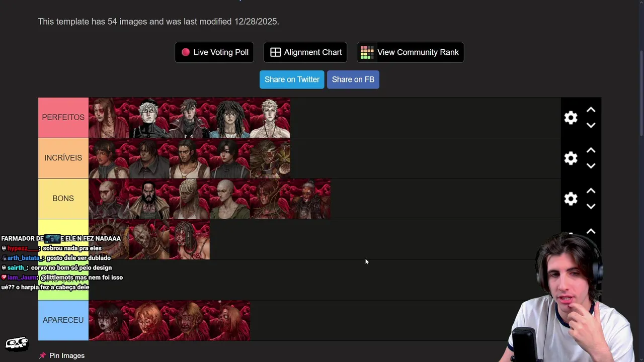
Task: Open settings gear for PERFEITOS row
Action: click(571, 118)
